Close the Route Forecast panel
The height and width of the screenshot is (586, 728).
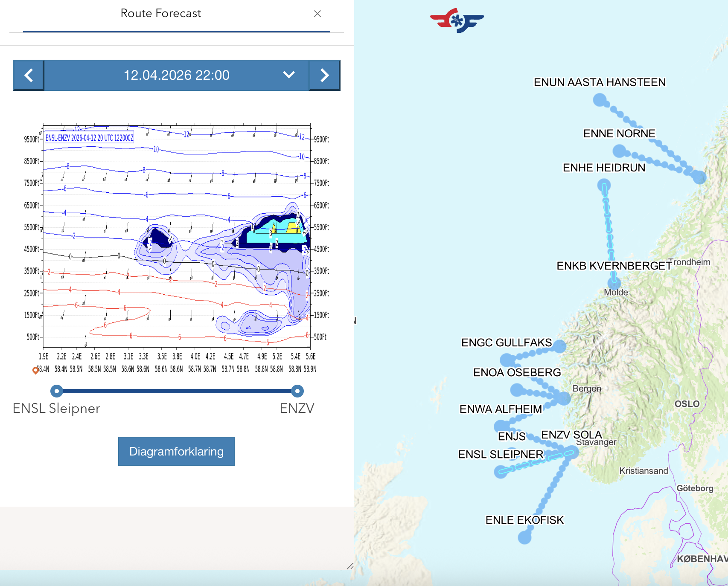pyautogui.click(x=317, y=14)
